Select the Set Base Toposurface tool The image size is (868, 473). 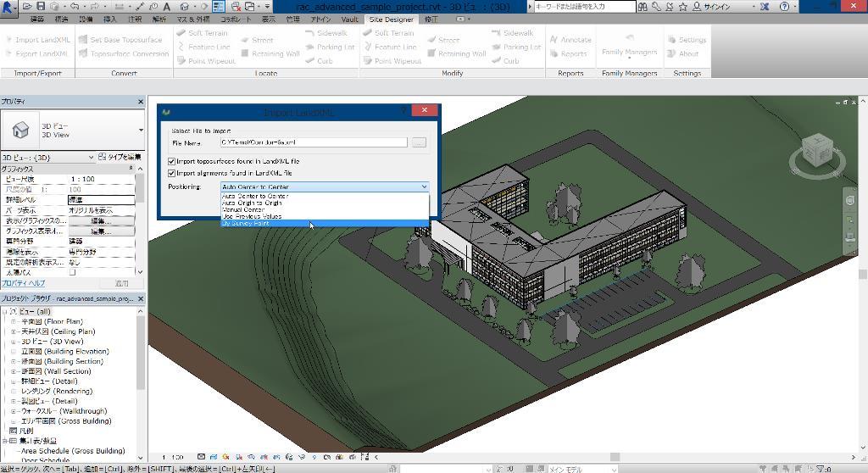tap(120, 40)
